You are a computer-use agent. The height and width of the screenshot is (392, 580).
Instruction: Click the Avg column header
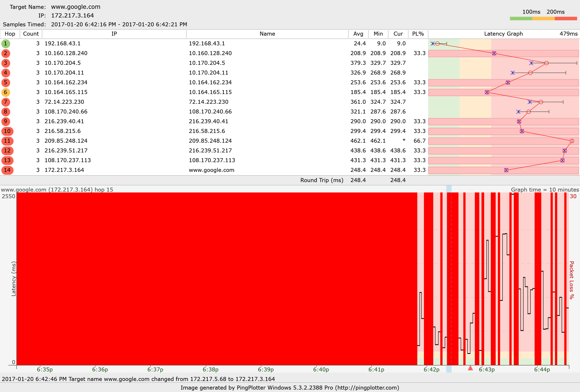(358, 34)
